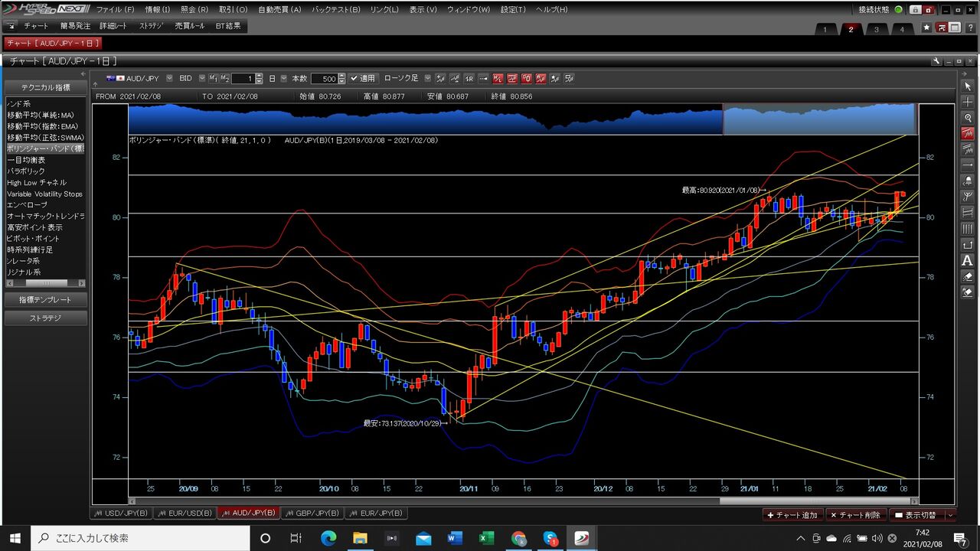Select the arrow pointer tool in right toolbar
Image resolution: width=980 pixels, height=551 pixels.
[x=968, y=86]
